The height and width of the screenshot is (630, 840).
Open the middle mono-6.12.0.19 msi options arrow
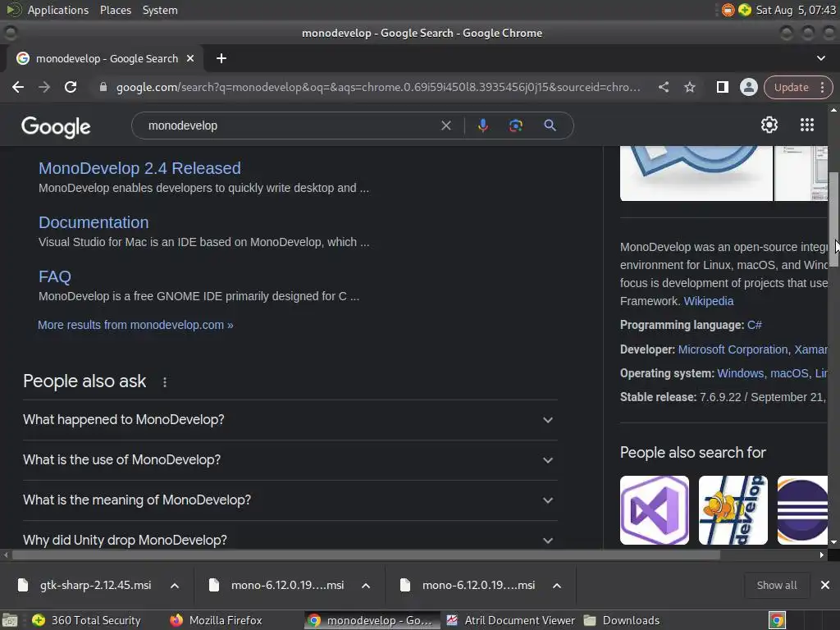coord(366,586)
